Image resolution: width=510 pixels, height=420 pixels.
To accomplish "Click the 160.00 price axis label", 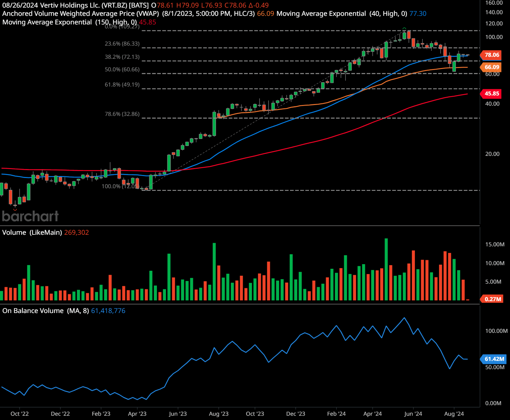I will 494,3.
